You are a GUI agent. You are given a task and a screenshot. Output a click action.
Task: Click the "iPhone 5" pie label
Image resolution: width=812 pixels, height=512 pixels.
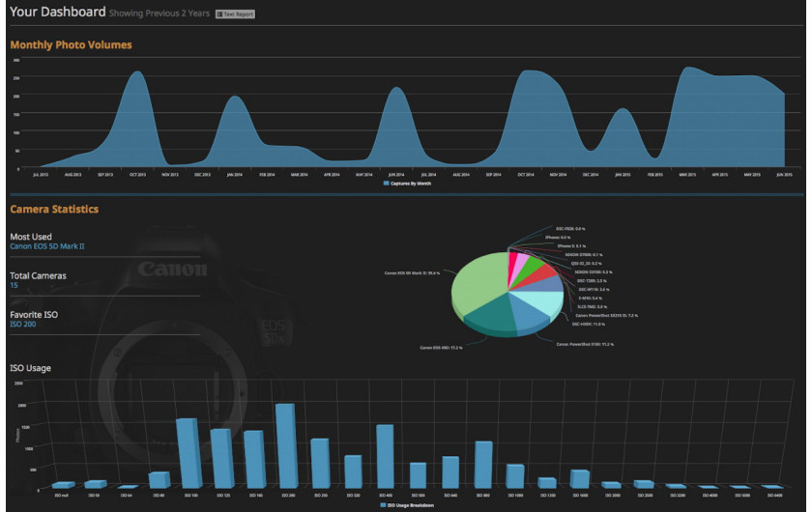tap(571, 246)
